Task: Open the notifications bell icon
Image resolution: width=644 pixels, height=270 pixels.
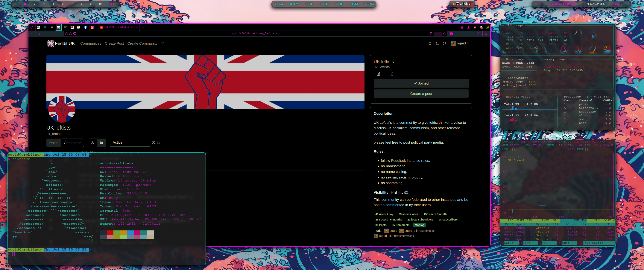Action: pyautogui.click(x=437, y=43)
